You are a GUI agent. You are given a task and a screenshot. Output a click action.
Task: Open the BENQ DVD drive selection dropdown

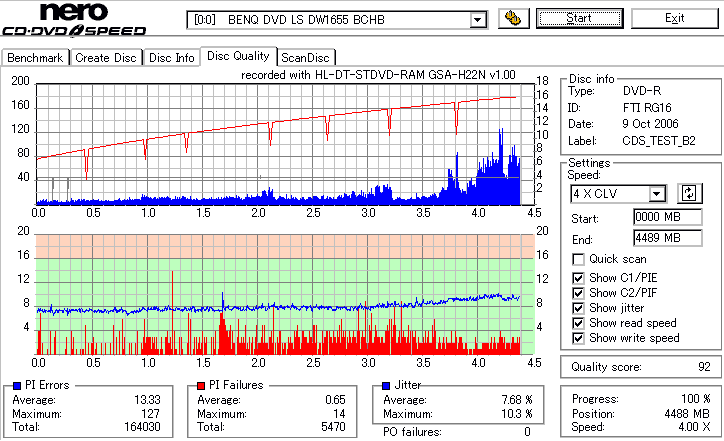(477, 20)
